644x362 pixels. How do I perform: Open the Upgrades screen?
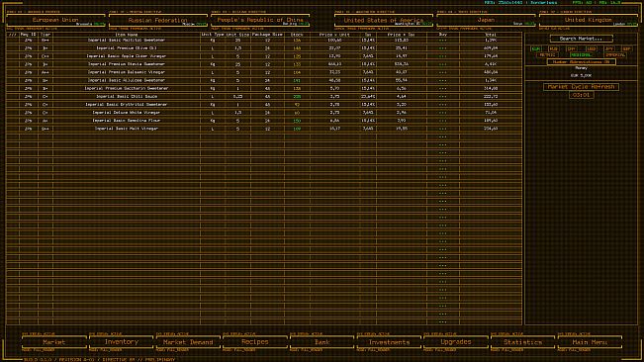(456, 342)
